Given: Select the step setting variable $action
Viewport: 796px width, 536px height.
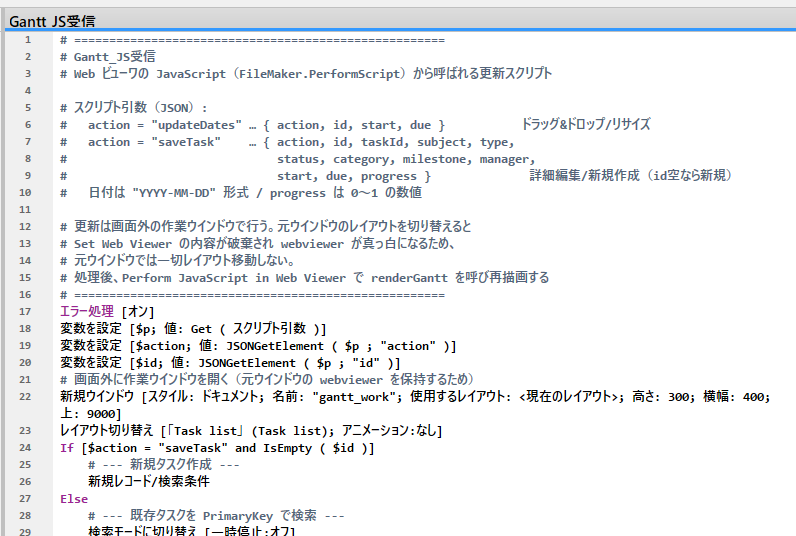Looking at the screenshot, I should (258, 346).
